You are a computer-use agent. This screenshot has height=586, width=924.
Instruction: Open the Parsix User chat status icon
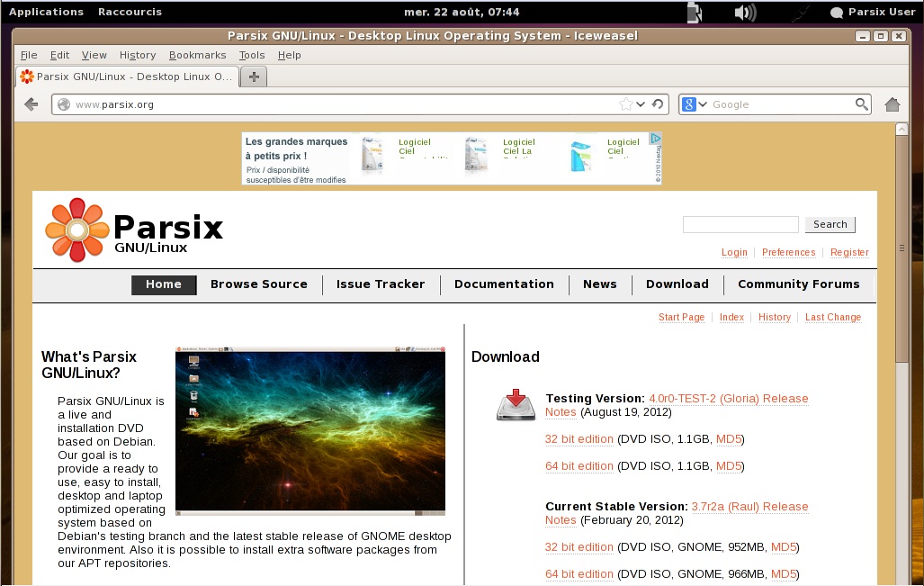pyautogui.click(x=836, y=13)
